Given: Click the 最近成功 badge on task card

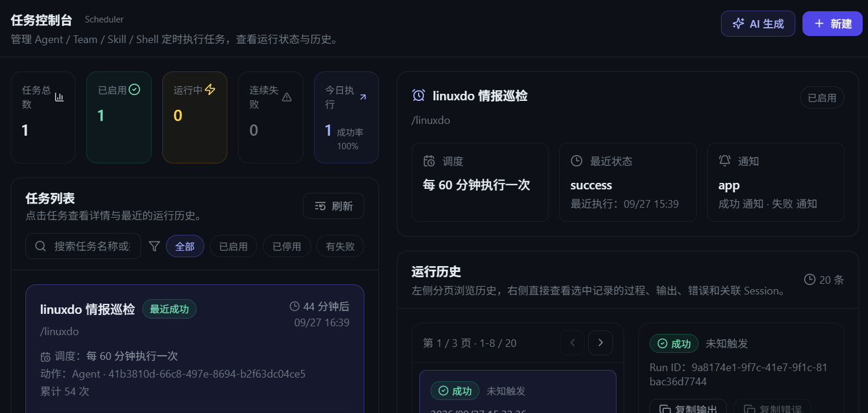Looking at the screenshot, I should coord(169,309).
